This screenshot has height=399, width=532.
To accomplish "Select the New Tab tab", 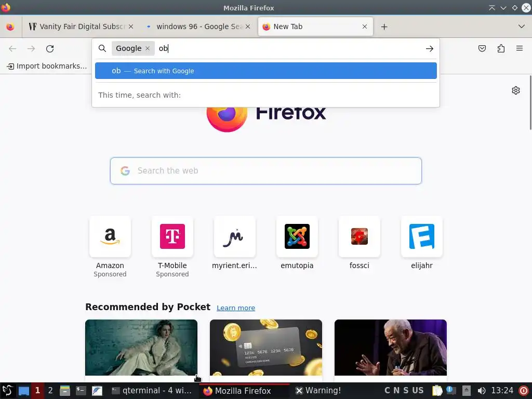I will coord(315,26).
